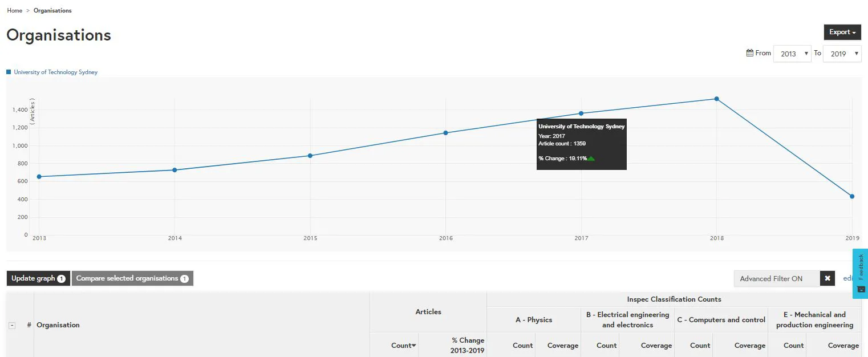Collapse table rows with the minus icon
Viewport: 868px width, 357px height.
12,325
